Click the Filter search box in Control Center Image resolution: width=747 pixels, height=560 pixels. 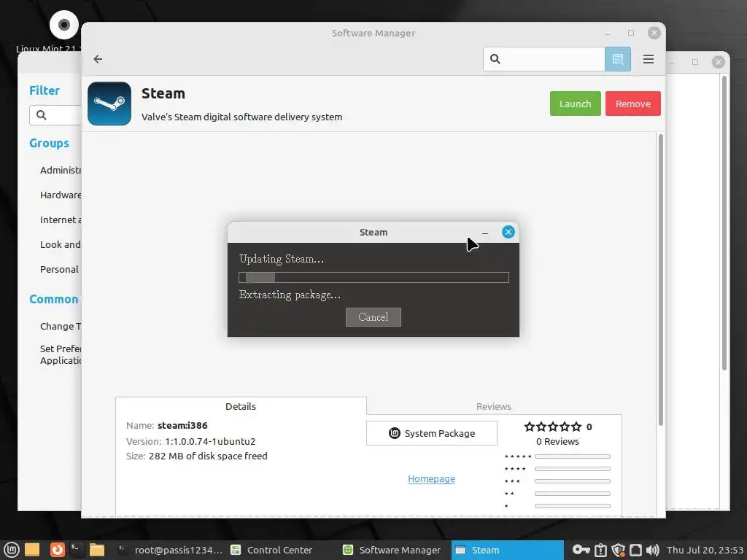tap(55, 115)
